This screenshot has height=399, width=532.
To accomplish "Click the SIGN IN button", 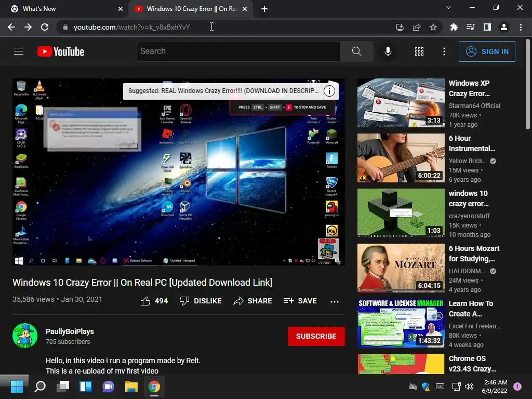I will [x=487, y=51].
